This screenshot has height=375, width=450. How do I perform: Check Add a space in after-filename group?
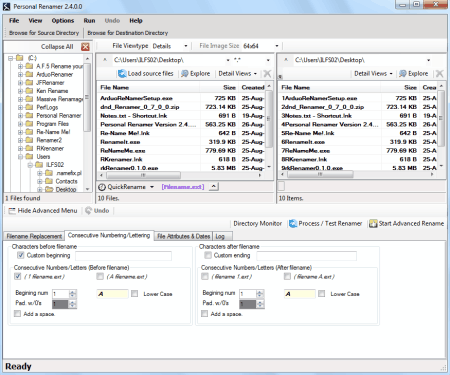point(204,314)
